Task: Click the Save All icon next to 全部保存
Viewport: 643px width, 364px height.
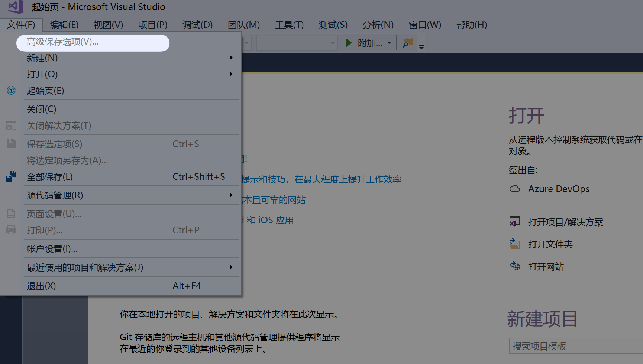Action: click(x=11, y=176)
